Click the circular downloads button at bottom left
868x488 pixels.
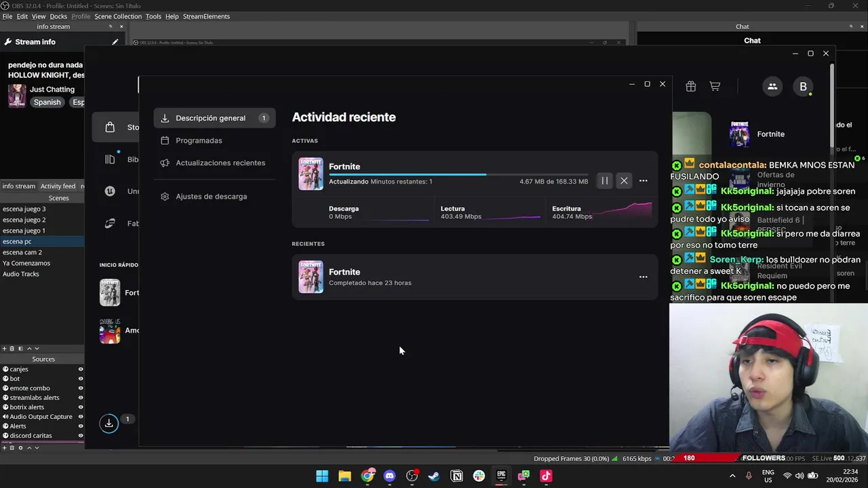pyautogui.click(x=108, y=423)
